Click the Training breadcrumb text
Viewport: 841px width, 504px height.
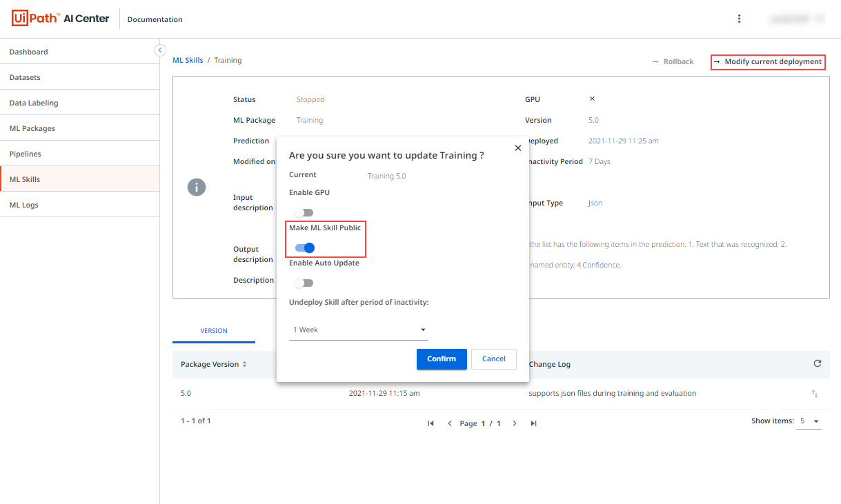pyautogui.click(x=228, y=60)
